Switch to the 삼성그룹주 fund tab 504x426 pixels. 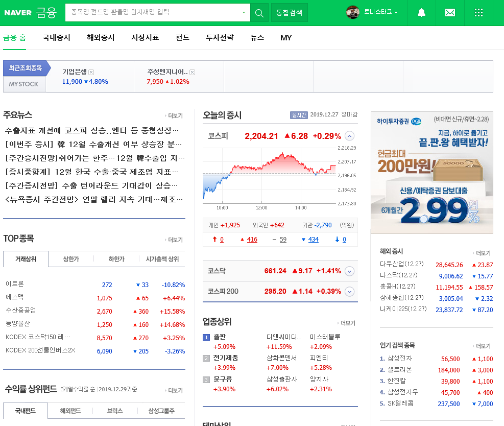pos(161,411)
